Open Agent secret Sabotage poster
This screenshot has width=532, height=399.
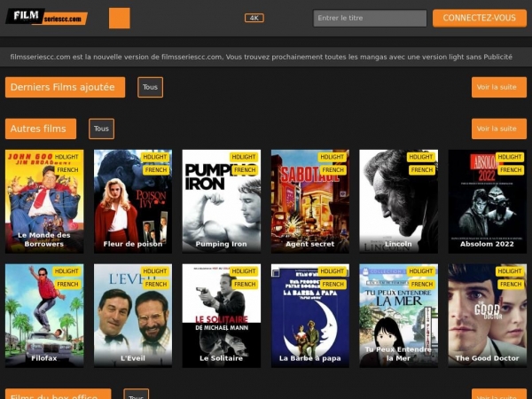(x=310, y=201)
